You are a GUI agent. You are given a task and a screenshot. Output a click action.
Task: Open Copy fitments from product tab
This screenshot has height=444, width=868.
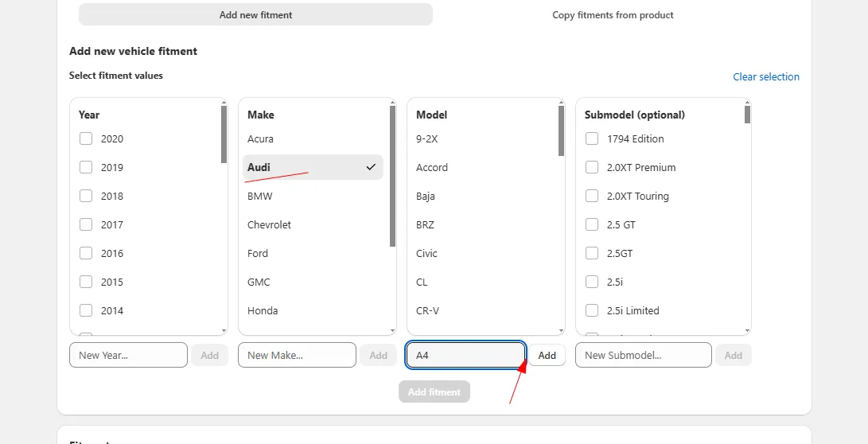click(613, 15)
